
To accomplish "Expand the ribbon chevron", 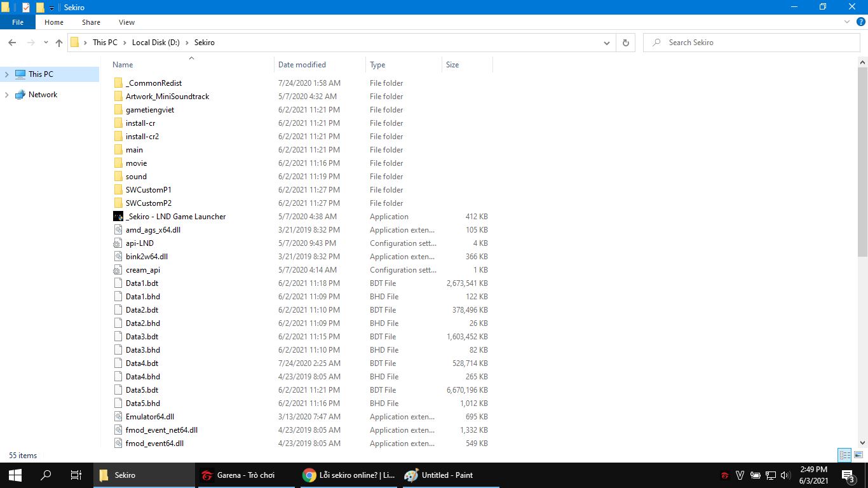I will [x=846, y=22].
